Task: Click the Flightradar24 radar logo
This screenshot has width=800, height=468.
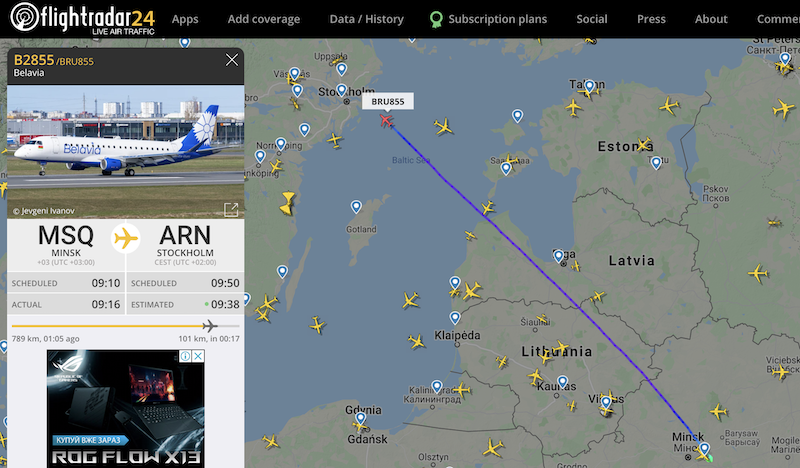Action: pyautogui.click(x=24, y=17)
